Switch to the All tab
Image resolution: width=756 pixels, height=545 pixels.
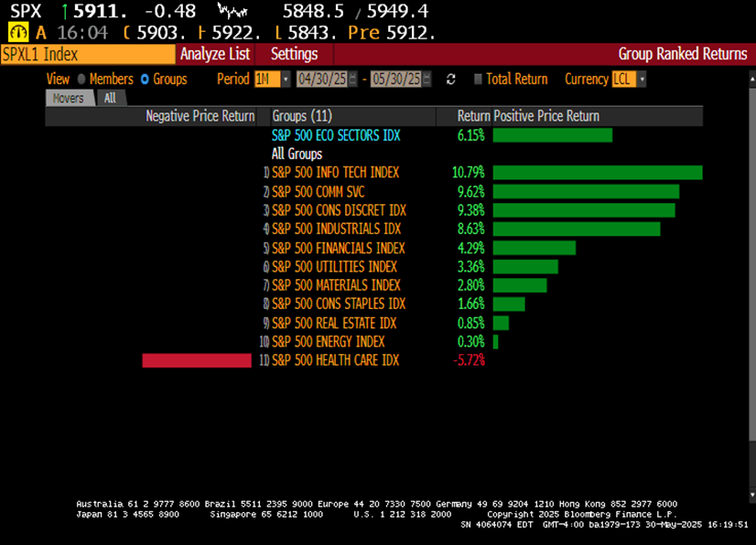coord(109,98)
